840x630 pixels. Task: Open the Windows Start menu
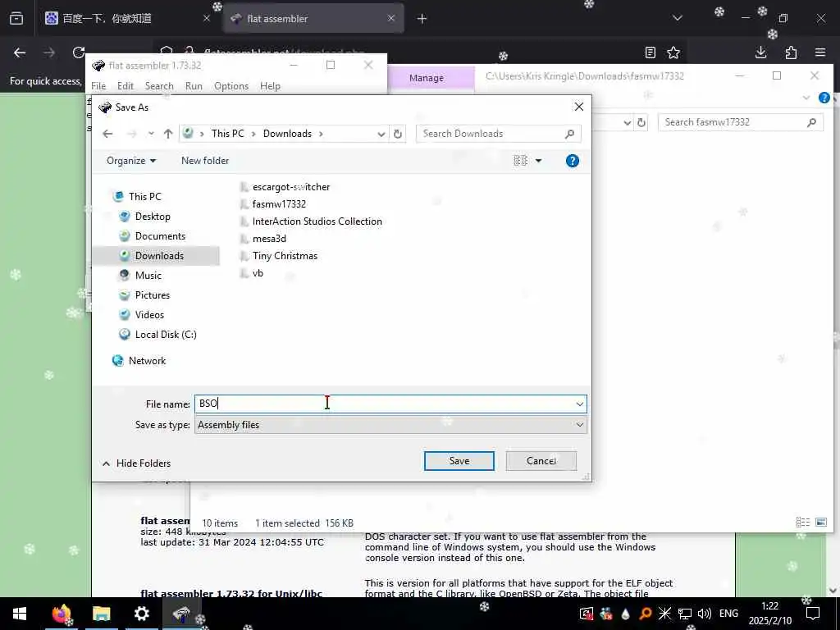click(x=20, y=614)
